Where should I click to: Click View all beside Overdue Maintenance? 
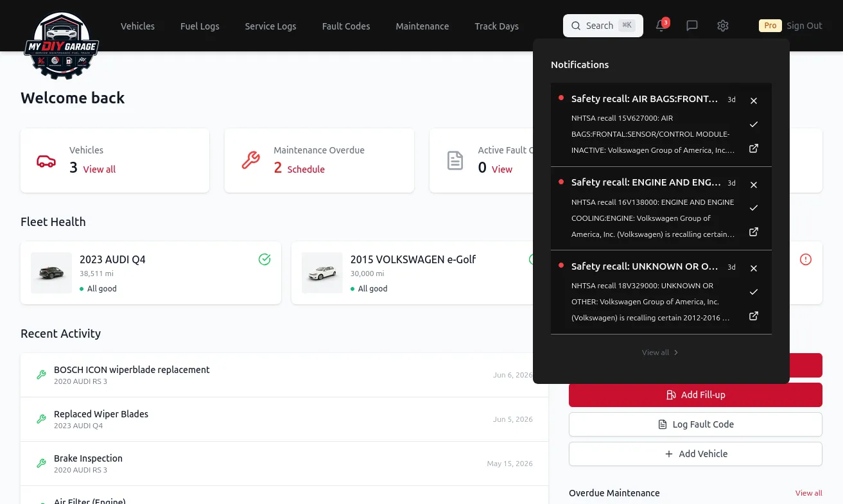tap(809, 493)
